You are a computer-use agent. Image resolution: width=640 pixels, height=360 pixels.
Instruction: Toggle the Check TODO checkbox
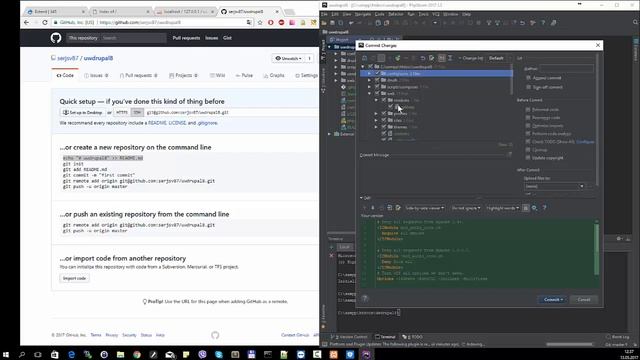(x=528, y=142)
